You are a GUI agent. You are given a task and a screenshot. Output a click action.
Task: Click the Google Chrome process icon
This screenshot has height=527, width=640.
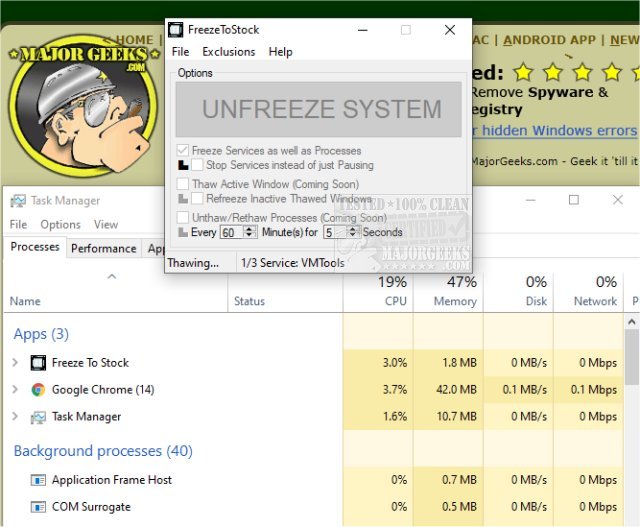point(38,390)
